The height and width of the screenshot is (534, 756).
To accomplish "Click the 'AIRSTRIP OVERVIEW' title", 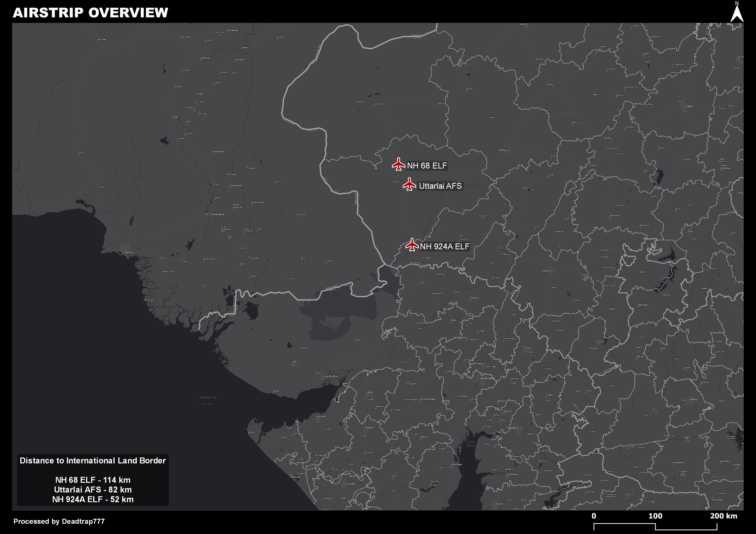I will [91, 12].
